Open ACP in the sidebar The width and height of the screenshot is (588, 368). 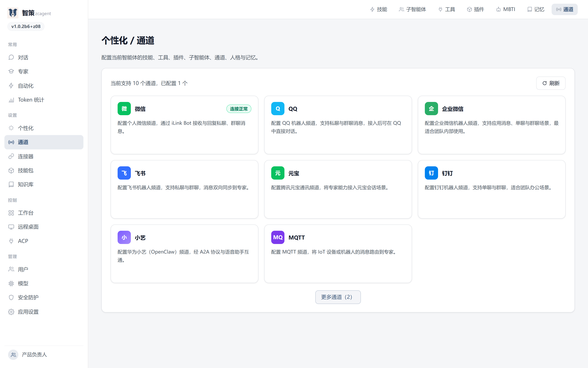[44, 241]
